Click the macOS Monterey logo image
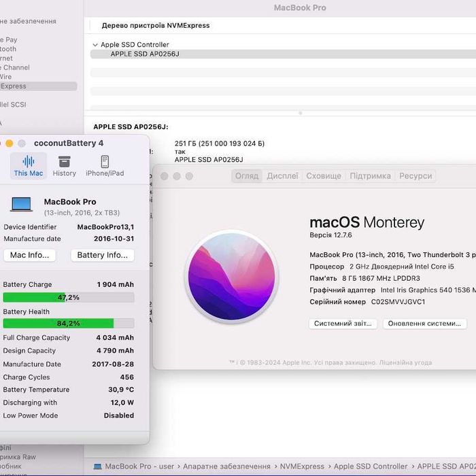This screenshot has height=476, width=476. pyautogui.click(x=232, y=277)
